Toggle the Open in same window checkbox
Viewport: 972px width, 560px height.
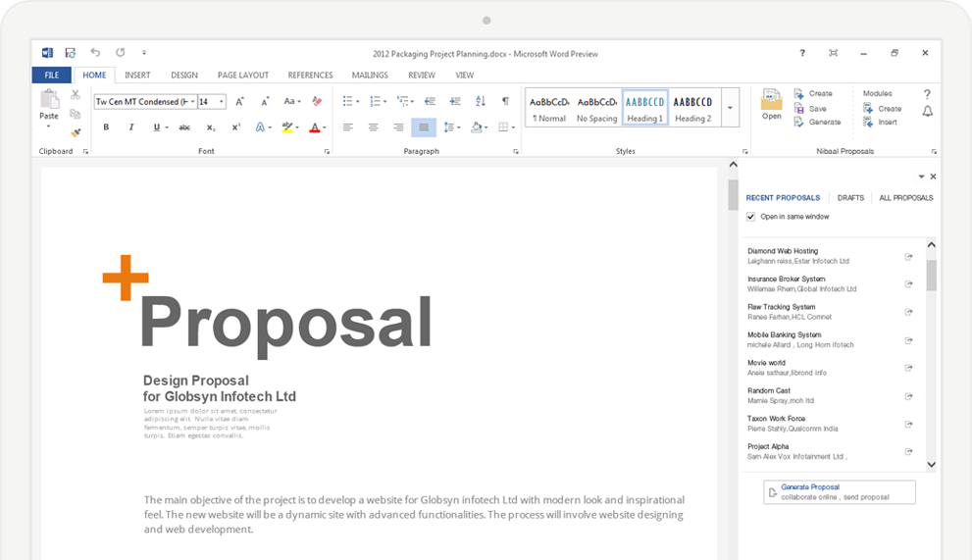(751, 217)
